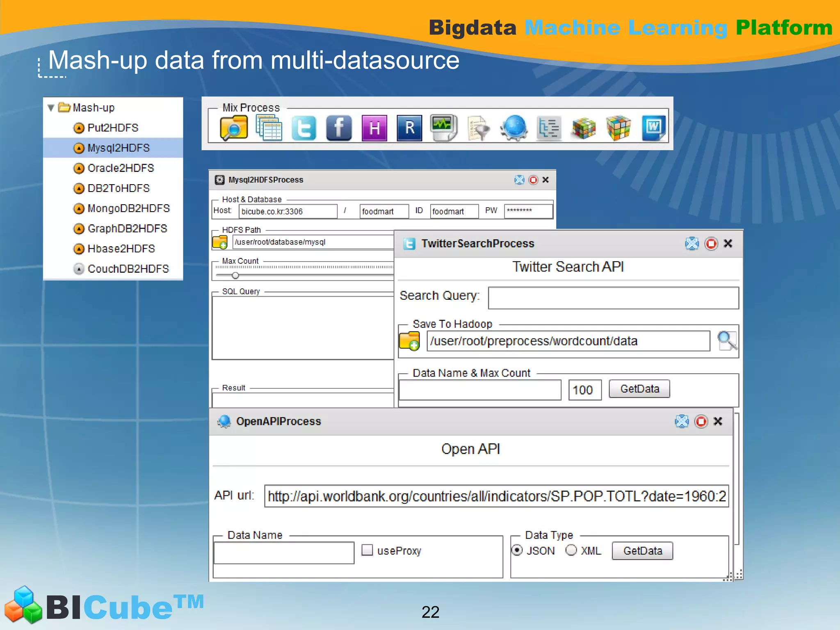Close the Mysql2HDFSProcess window
Viewport: 840px width, 630px height.
point(546,180)
